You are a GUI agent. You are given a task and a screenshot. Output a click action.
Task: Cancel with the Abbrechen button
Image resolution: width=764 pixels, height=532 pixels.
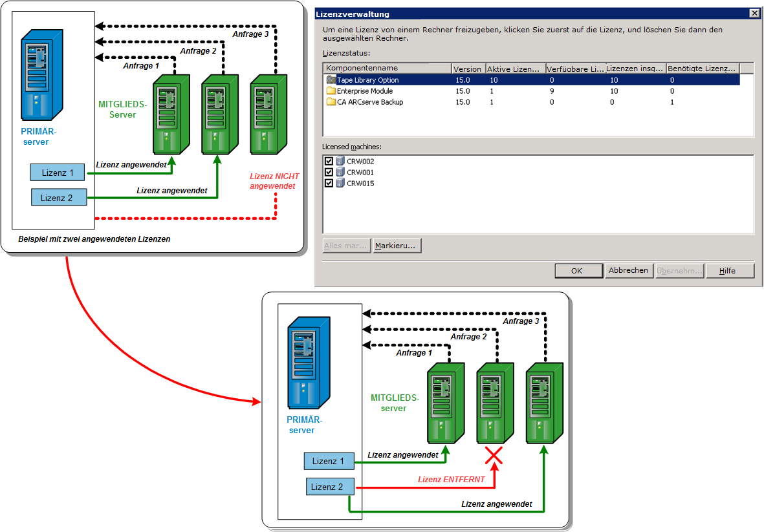tap(629, 270)
